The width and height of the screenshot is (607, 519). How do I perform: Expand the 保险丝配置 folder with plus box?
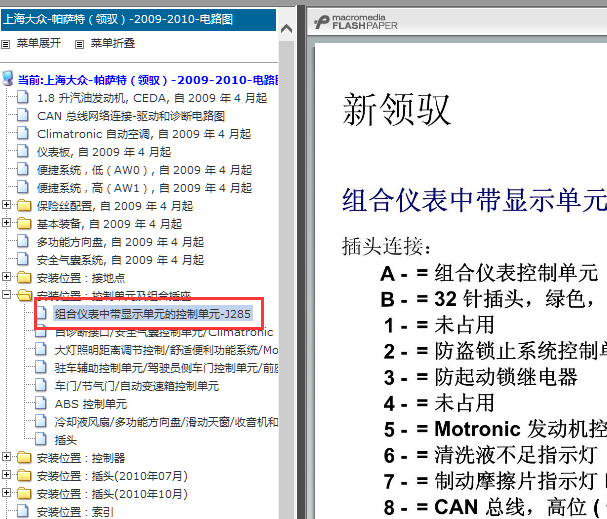click(6, 204)
